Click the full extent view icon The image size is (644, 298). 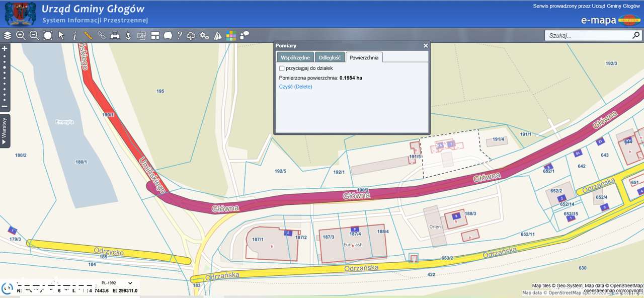pyautogui.click(x=48, y=36)
